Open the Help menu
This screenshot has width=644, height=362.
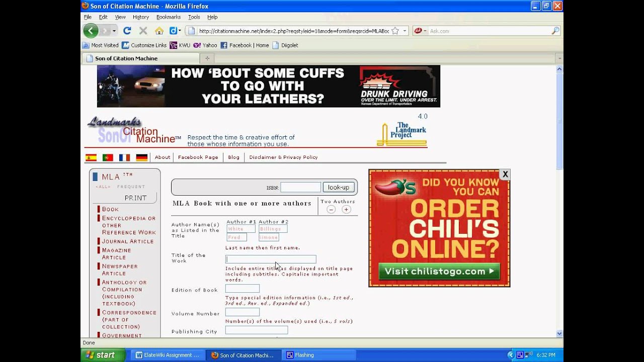point(212,17)
